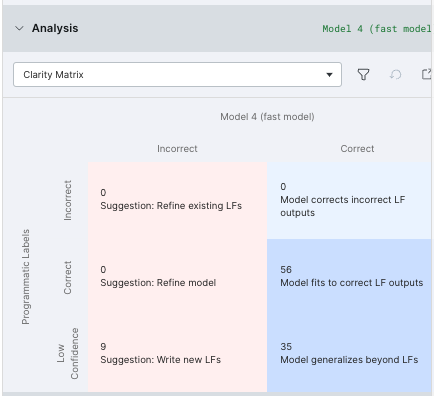Click the count 56 in the matrix
The image size is (434, 396).
pyautogui.click(x=286, y=270)
